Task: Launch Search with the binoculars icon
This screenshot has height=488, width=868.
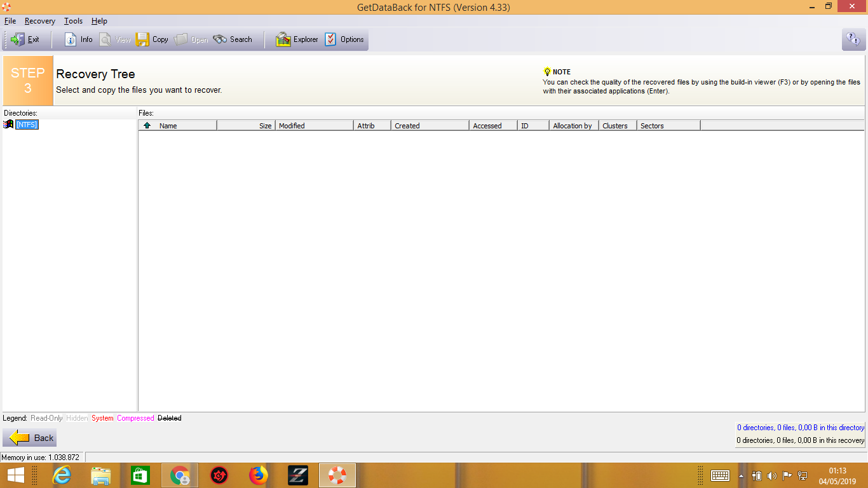Action: (x=233, y=39)
